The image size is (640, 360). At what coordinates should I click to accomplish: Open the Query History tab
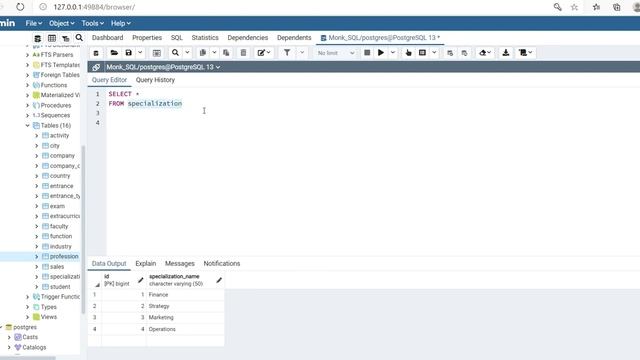pyautogui.click(x=155, y=80)
